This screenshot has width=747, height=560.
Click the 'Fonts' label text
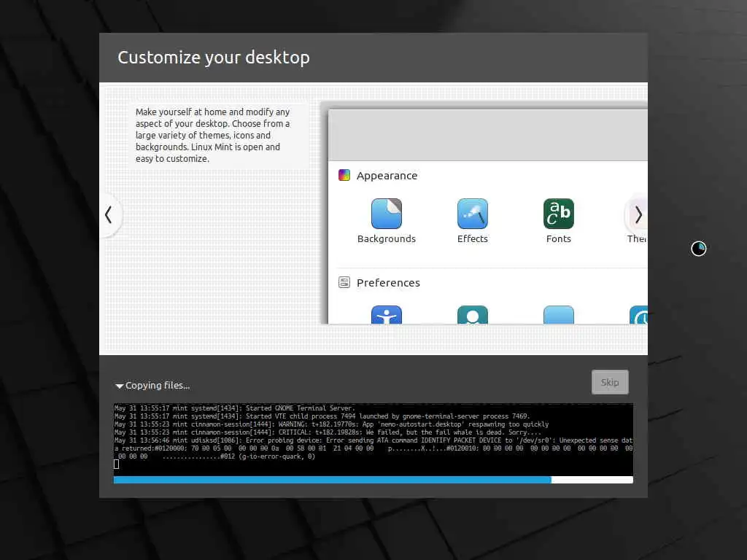(x=558, y=238)
